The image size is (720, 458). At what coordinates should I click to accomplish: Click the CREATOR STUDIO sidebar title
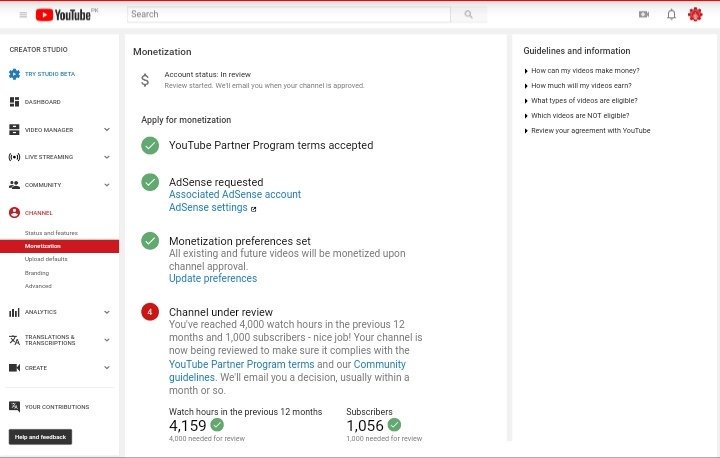[x=39, y=50]
